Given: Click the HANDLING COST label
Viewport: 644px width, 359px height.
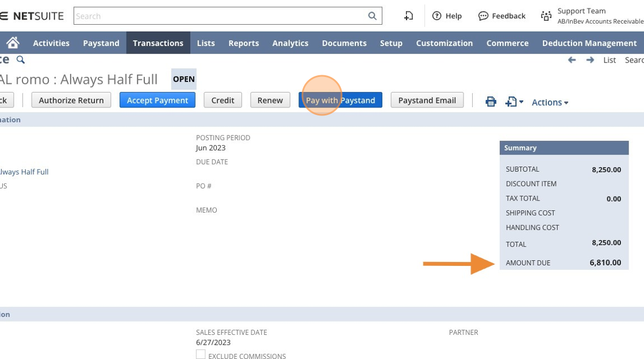Looking at the screenshot, I should pos(532,227).
